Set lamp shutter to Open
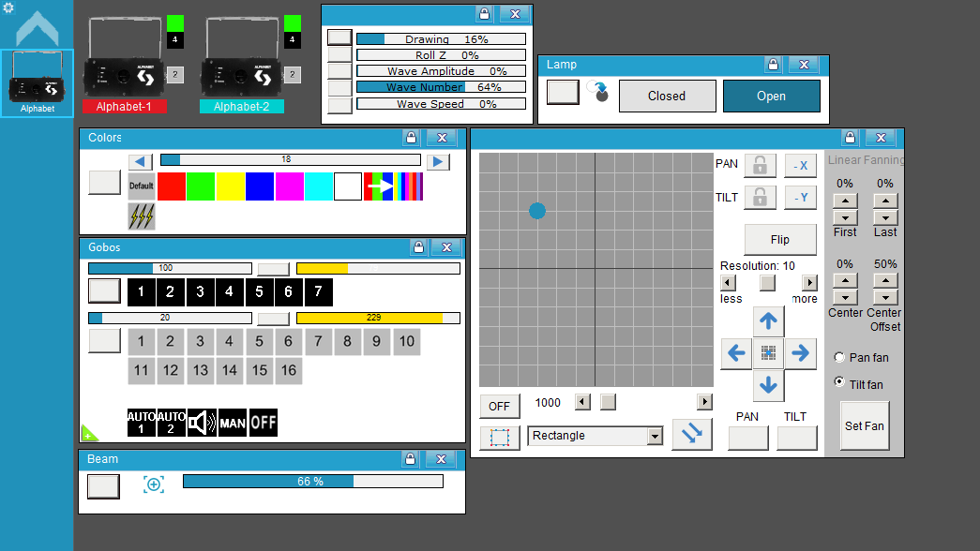Image resolution: width=980 pixels, height=551 pixels. point(771,97)
